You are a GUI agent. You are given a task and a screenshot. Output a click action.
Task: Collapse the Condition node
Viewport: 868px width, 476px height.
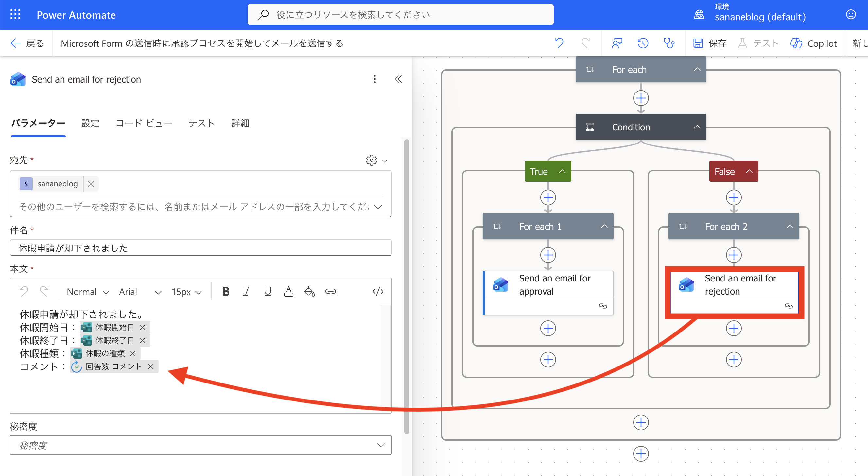pos(697,127)
